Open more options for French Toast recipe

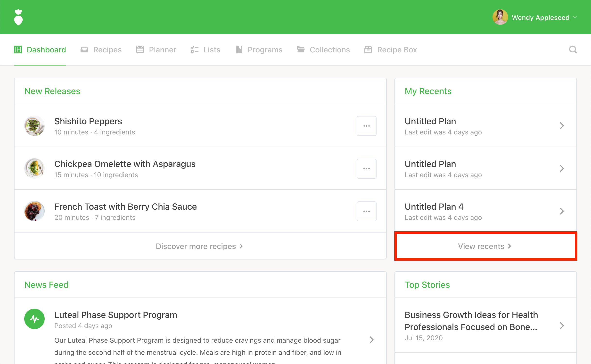tap(366, 211)
